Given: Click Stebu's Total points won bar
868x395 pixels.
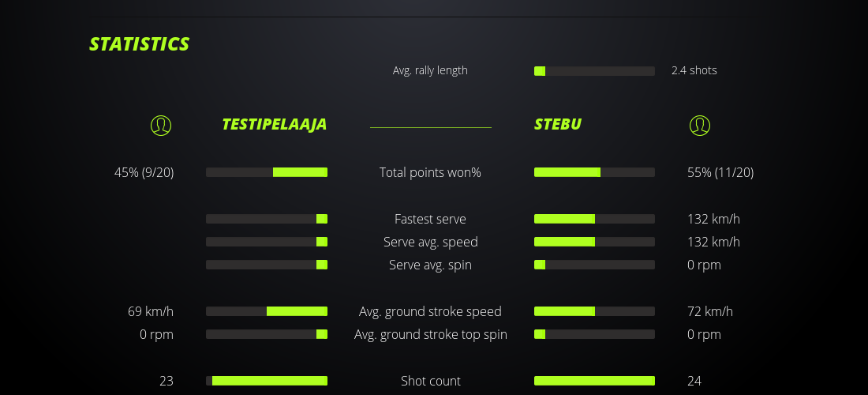Looking at the screenshot, I should point(594,172).
